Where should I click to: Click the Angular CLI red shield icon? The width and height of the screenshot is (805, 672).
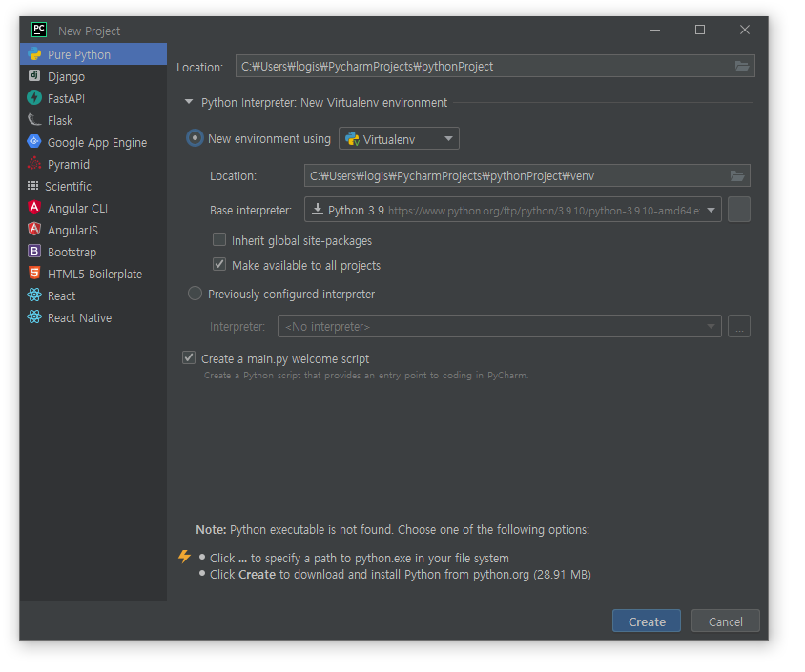pos(34,208)
